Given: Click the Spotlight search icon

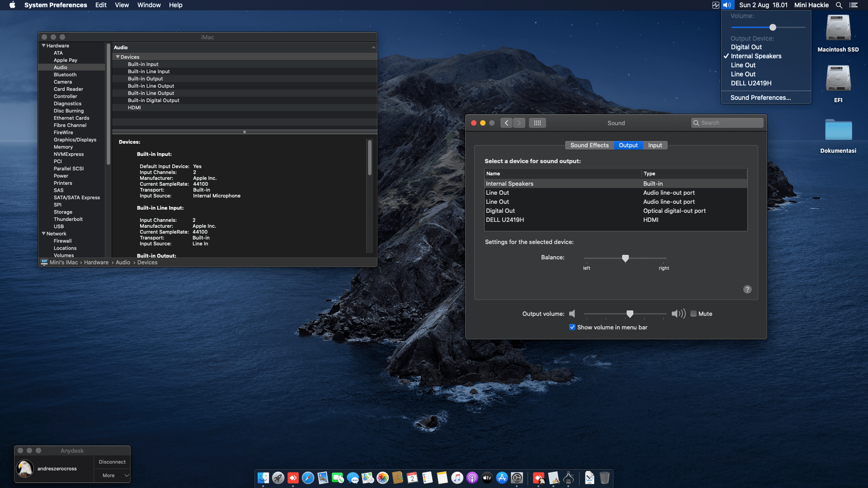Looking at the screenshot, I should coord(839,5).
